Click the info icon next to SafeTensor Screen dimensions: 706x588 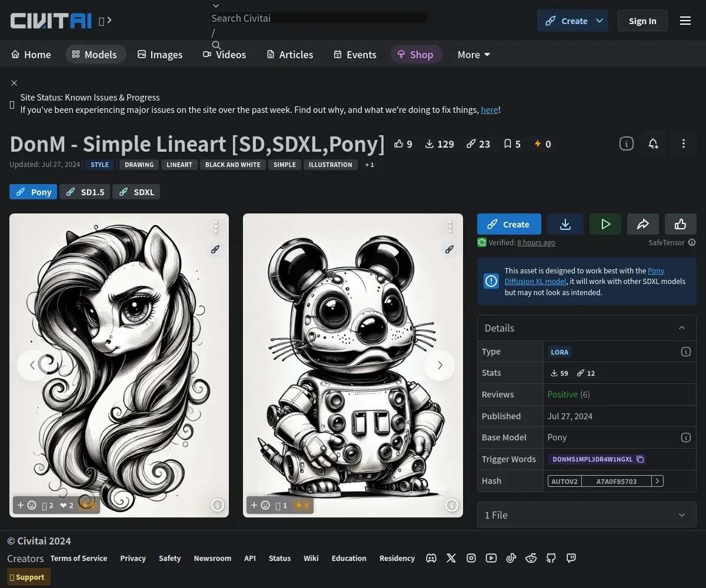tap(692, 242)
